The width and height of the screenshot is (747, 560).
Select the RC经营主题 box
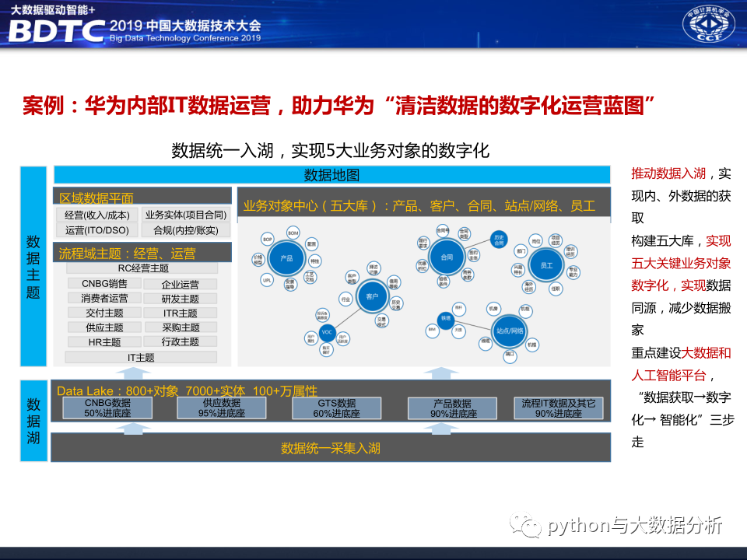click(142, 268)
